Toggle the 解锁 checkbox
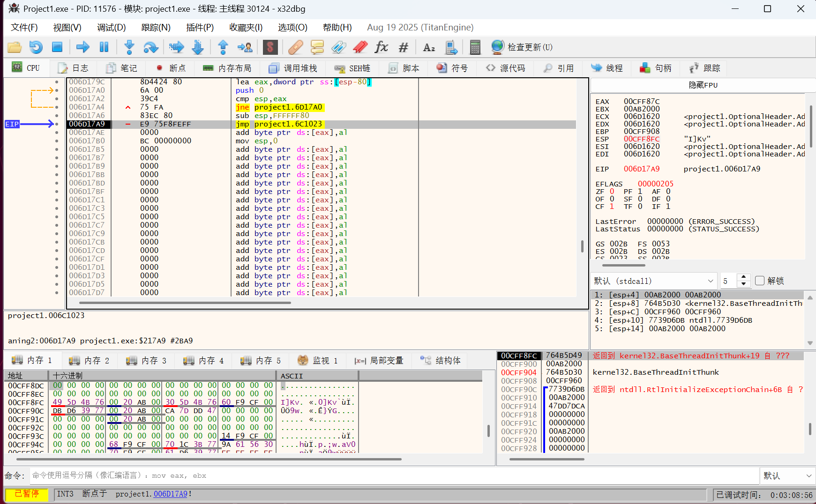Viewport: 816px width, 504px height. pos(760,281)
